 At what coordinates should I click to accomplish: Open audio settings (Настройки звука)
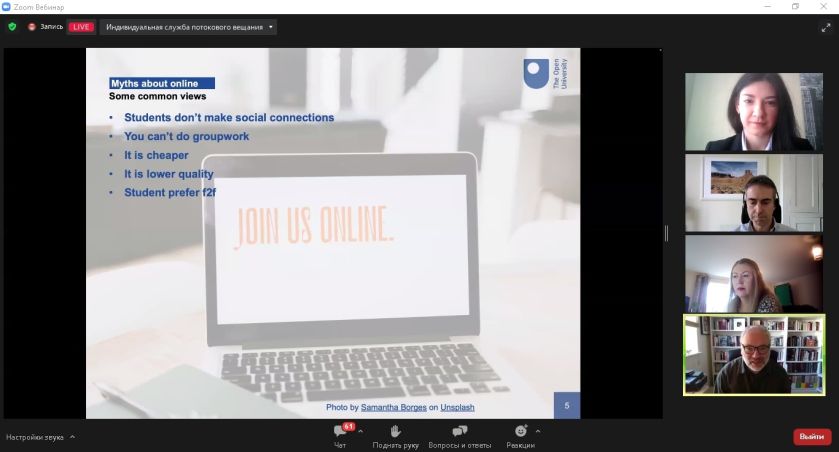click(35, 437)
